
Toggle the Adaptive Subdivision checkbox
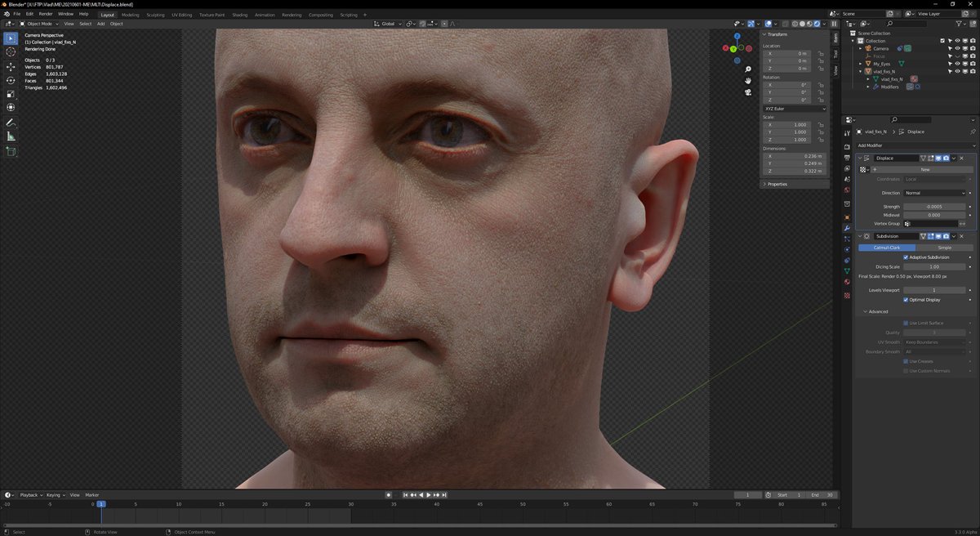(x=906, y=257)
